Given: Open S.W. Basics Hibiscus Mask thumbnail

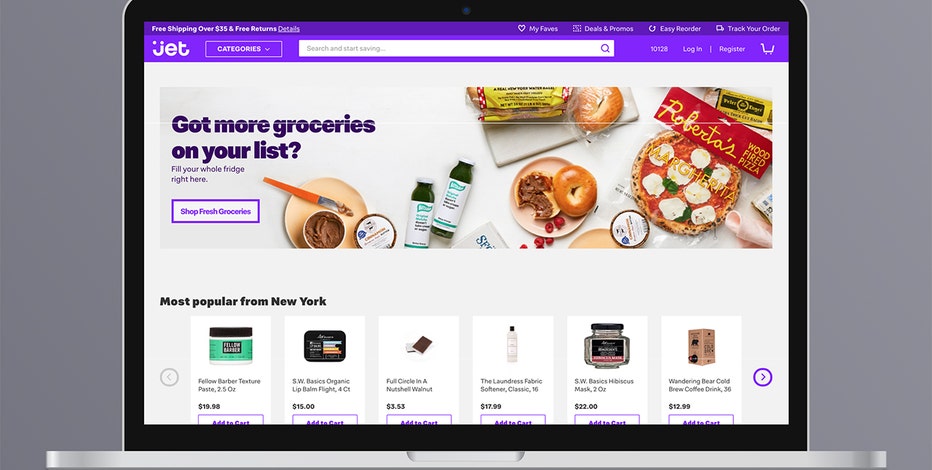Looking at the screenshot, I should (x=607, y=346).
